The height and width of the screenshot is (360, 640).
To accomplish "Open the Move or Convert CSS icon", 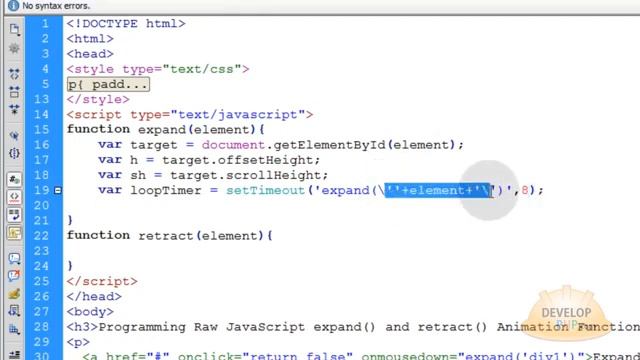I will coord(14,329).
